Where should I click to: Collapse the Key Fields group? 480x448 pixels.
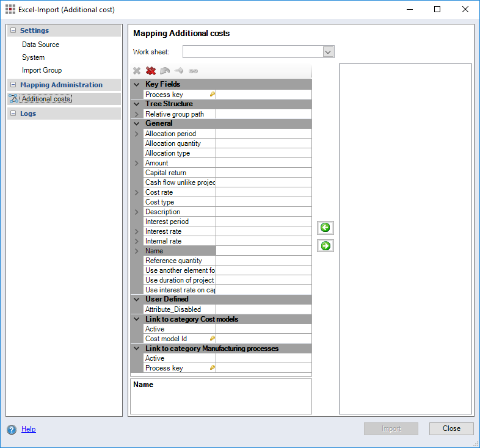tap(136, 84)
